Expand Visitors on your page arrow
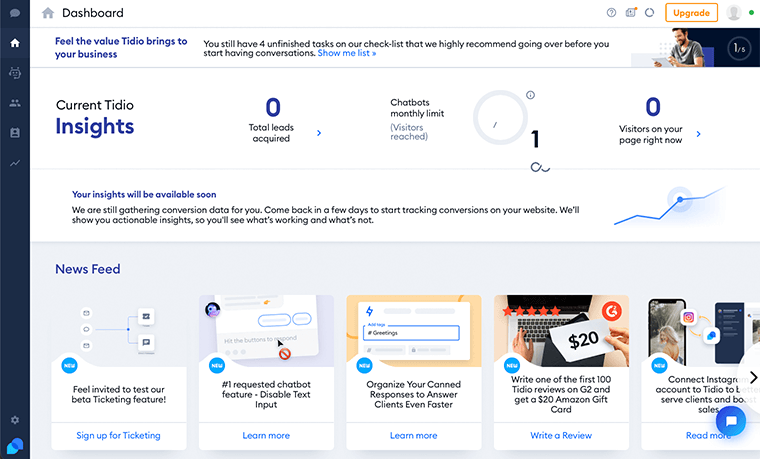The image size is (760, 459). point(698,134)
